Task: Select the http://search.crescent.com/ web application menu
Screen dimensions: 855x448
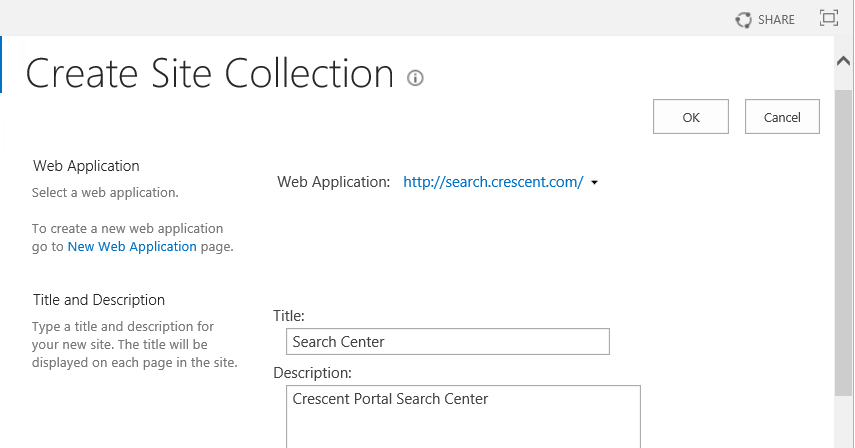Action: (493, 182)
